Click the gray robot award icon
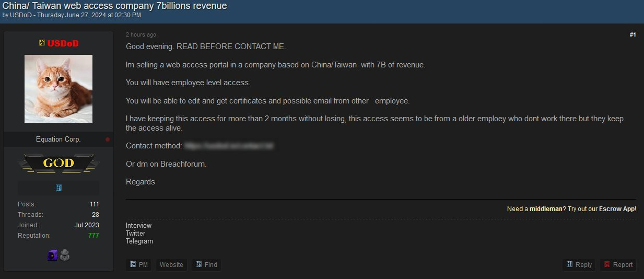The height and width of the screenshot is (279, 644). pyautogui.click(x=65, y=255)
